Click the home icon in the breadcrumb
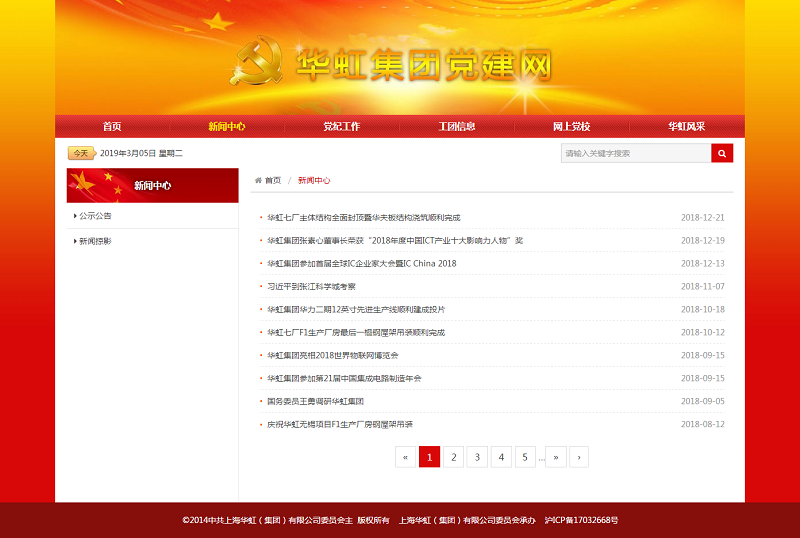The image size is (800, 538). pos(259,180)
